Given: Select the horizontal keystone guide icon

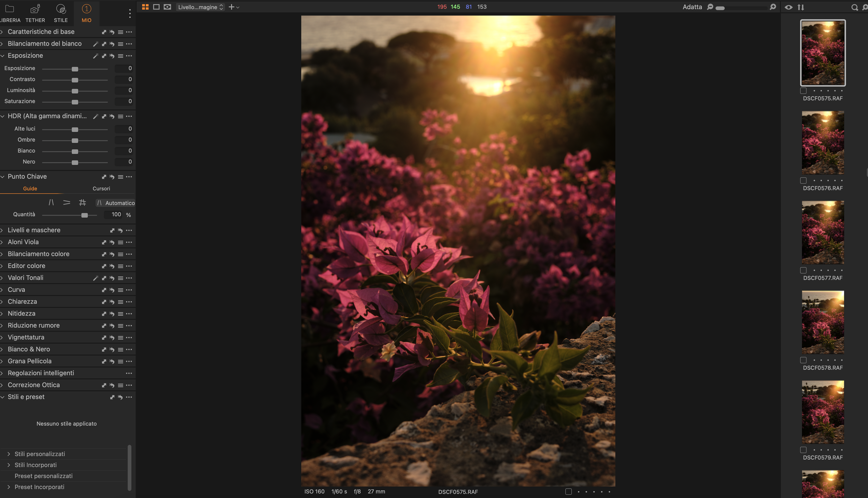Looking at the screenshot, I should coord(67,202).
